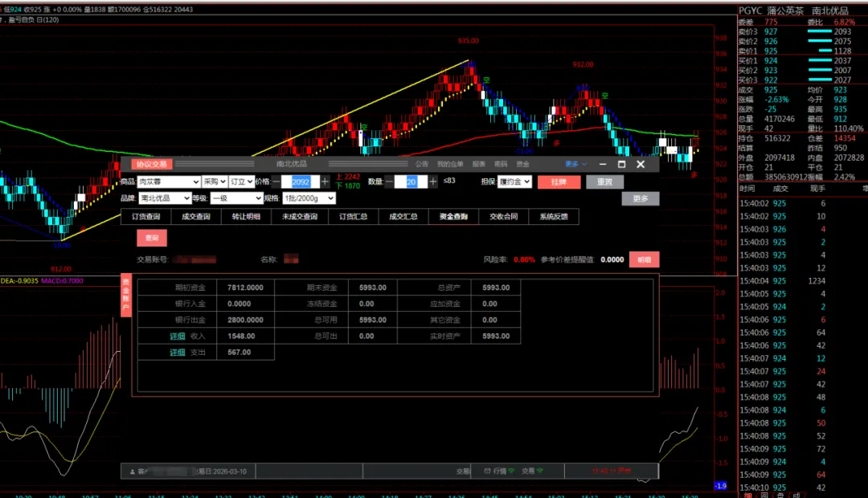Maximize the 协议交易 trading window

621,164
